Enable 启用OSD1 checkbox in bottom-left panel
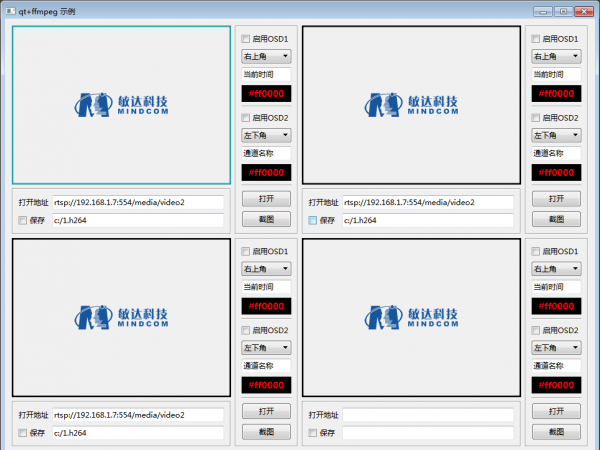Viewport: 600px width, 450px height. 246,252
